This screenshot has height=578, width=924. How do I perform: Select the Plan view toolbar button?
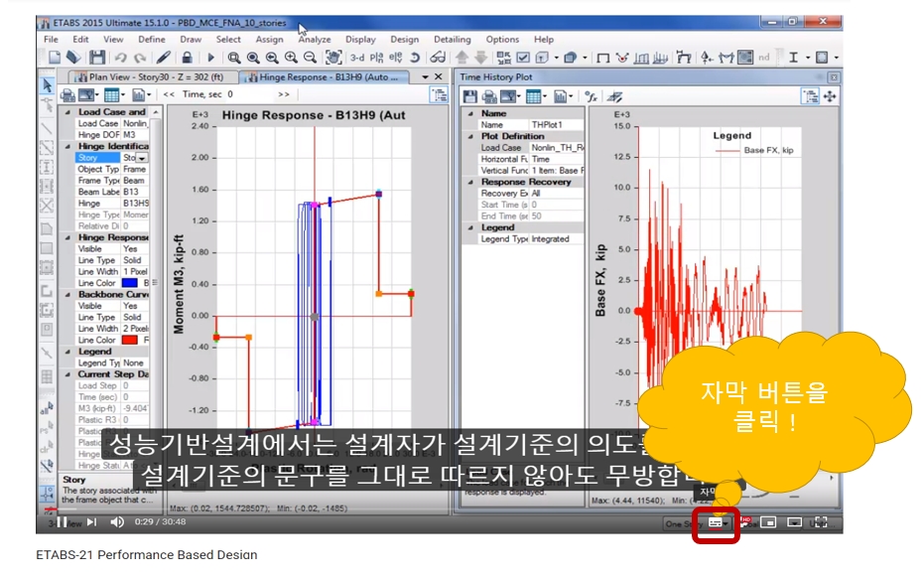coord(376,58)
